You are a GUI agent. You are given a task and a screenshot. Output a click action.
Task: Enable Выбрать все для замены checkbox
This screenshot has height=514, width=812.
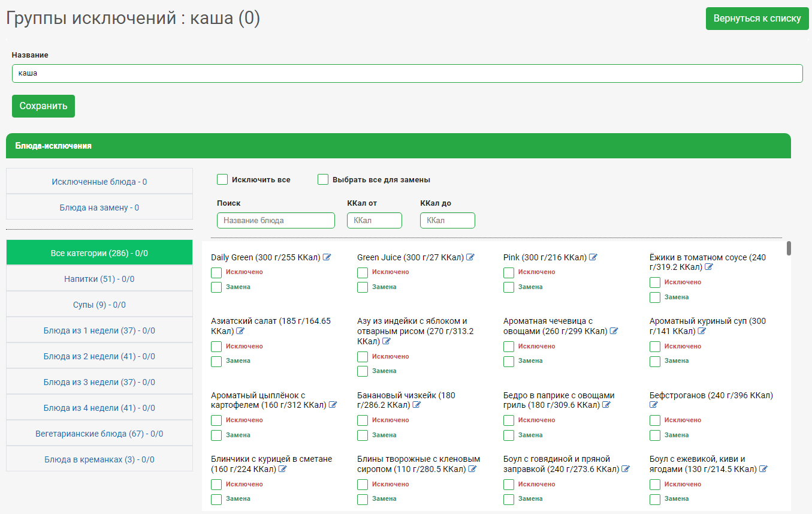(323, 179)
